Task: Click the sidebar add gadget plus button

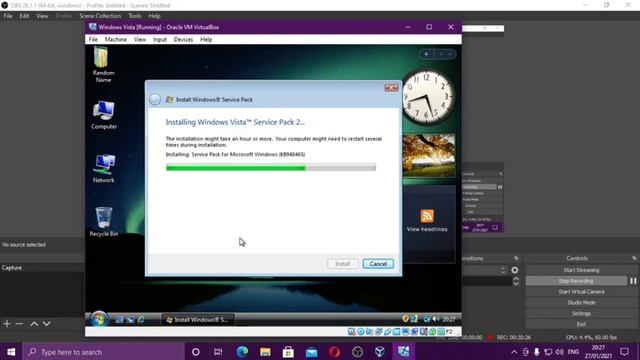Action: coord(427,54)
